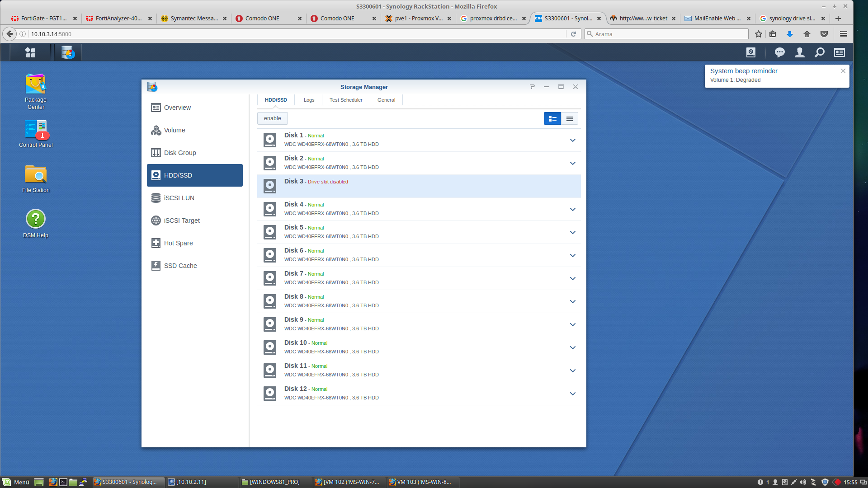The height and width of the screenshot is (488, 868).
Task: Switch to the Logs tab
Action: [309, 100]
